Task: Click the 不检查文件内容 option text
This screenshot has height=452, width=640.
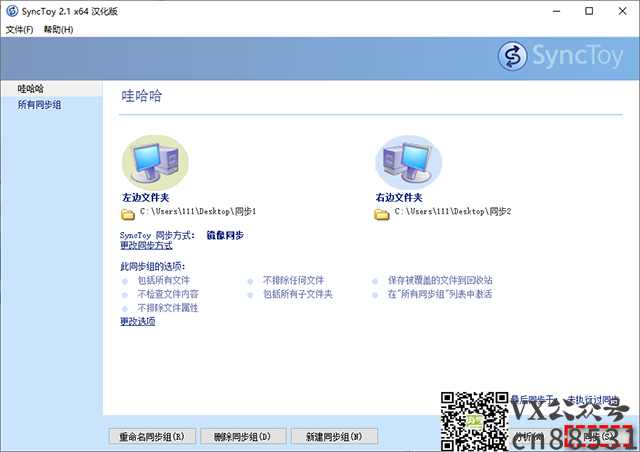Action: (168, 294)
